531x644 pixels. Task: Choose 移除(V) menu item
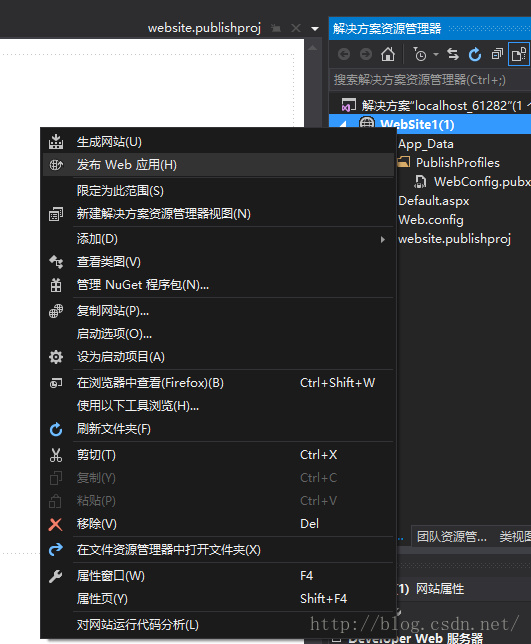coord(218,524)
